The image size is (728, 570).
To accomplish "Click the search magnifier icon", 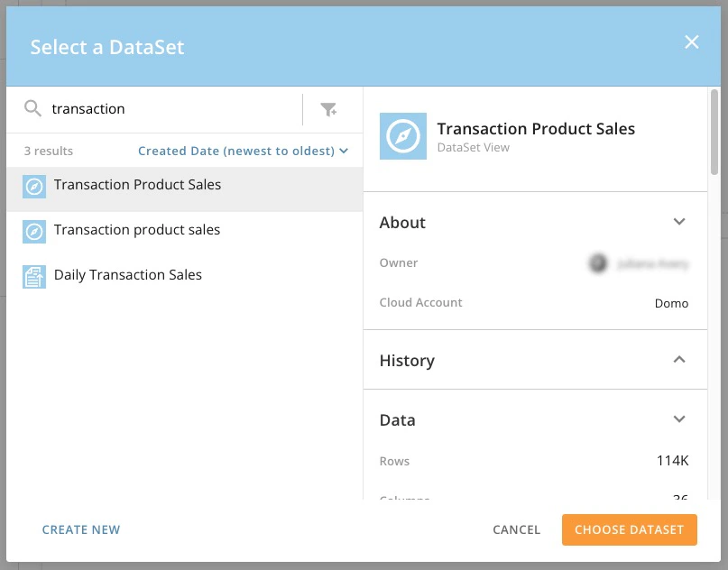I will click(x=32, y=108).
